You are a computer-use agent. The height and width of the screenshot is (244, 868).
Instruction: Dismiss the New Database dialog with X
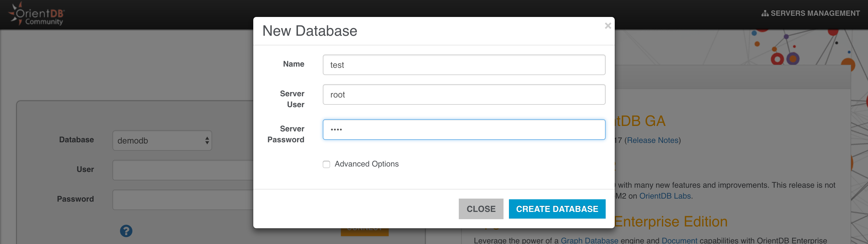coord(607,26)
